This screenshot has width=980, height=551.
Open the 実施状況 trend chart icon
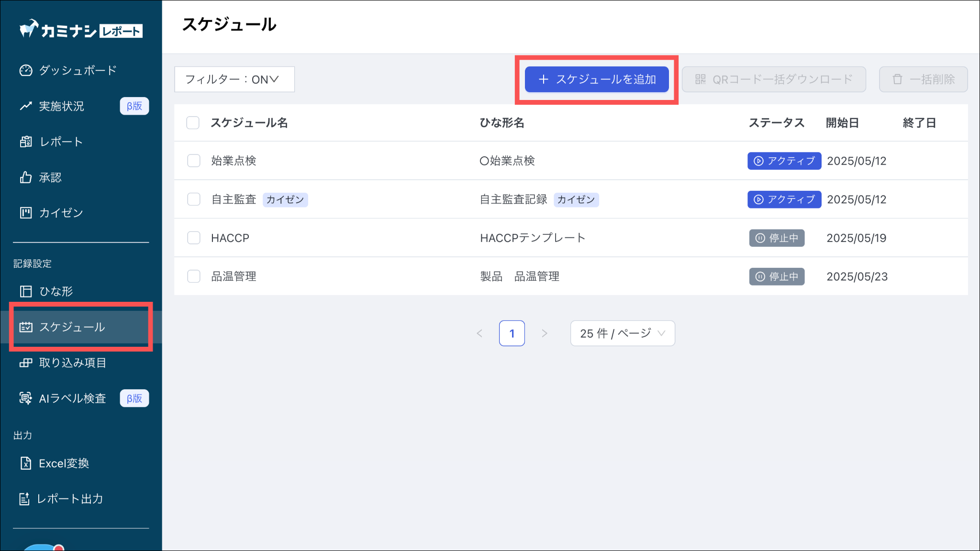click(26, 106)
